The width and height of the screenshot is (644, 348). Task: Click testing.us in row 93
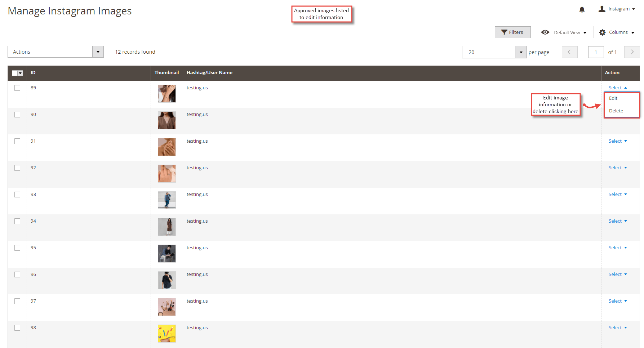pos(197,195)
